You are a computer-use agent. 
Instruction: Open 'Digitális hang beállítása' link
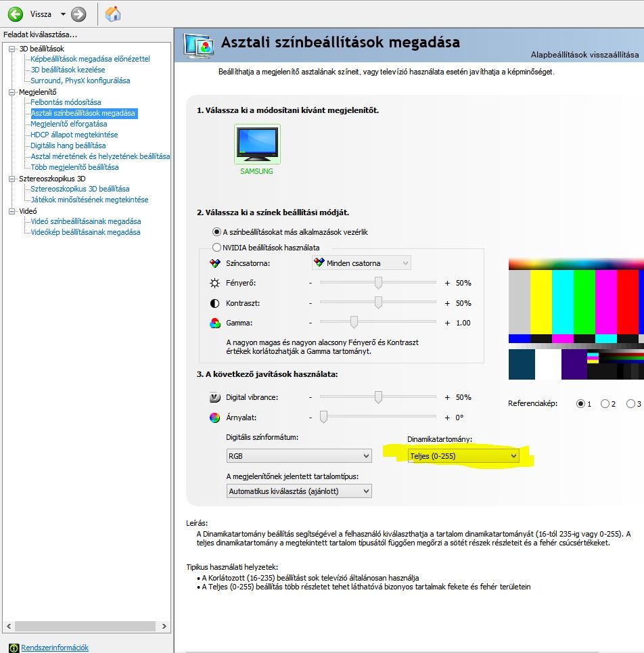(x=68, y=145)
